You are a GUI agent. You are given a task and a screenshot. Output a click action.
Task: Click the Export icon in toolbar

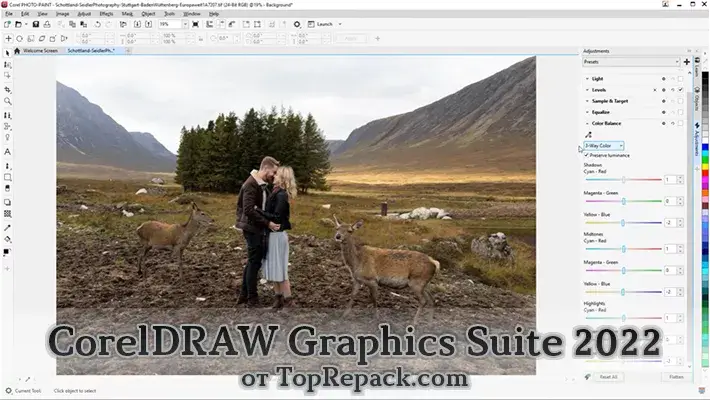(149, 24)
